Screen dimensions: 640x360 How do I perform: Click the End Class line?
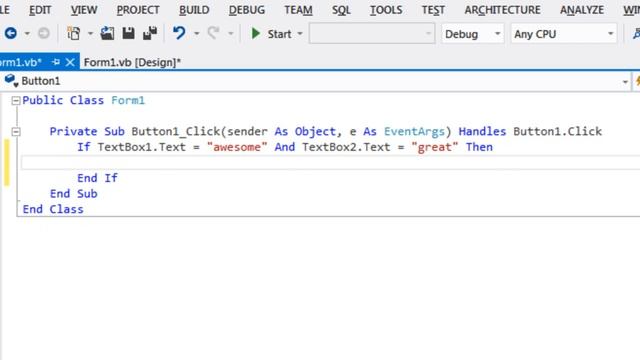(53, 209)
